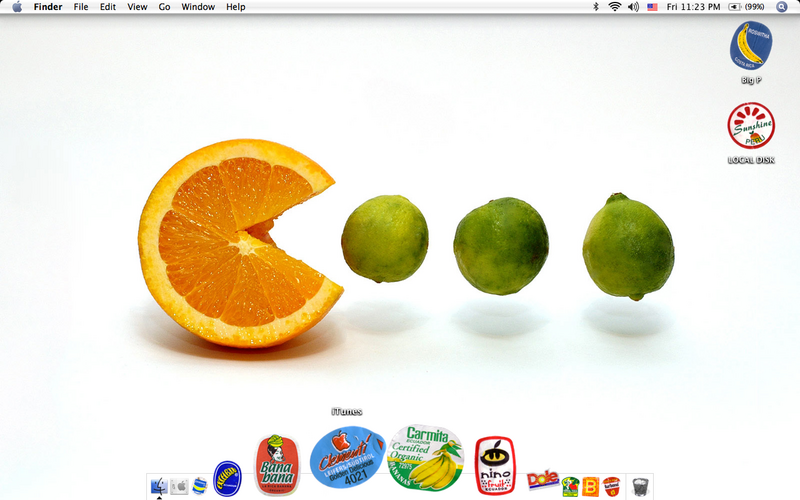Open the US flag input menu

[652, 7]
